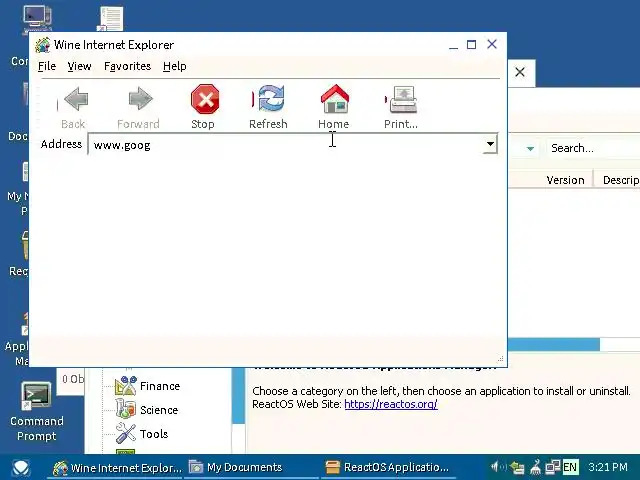The height and width of the screenshot is (480, 640).
Task: Expand the dropdown arrow beside Search box
Action: [x=530, y=149]
